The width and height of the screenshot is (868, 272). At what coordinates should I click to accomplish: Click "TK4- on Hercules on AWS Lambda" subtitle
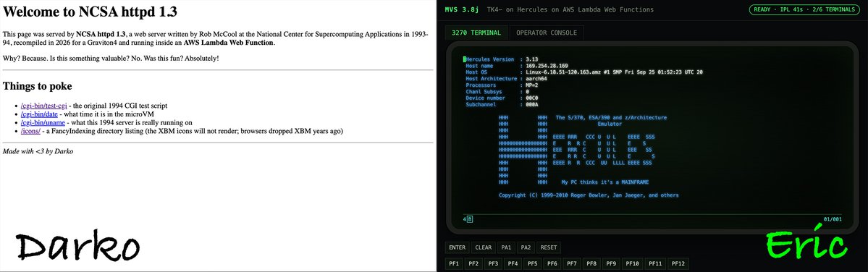click(x=570, y=9)
